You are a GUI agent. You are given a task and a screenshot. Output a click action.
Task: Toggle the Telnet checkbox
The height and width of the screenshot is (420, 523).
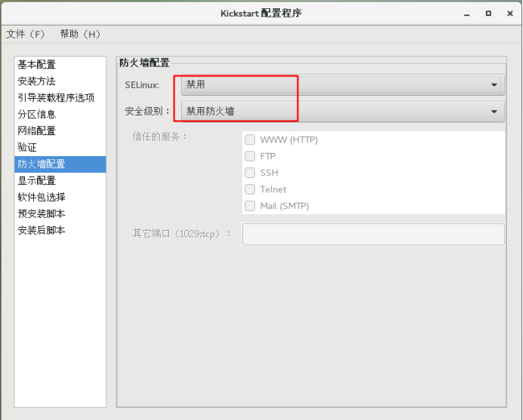250,189
